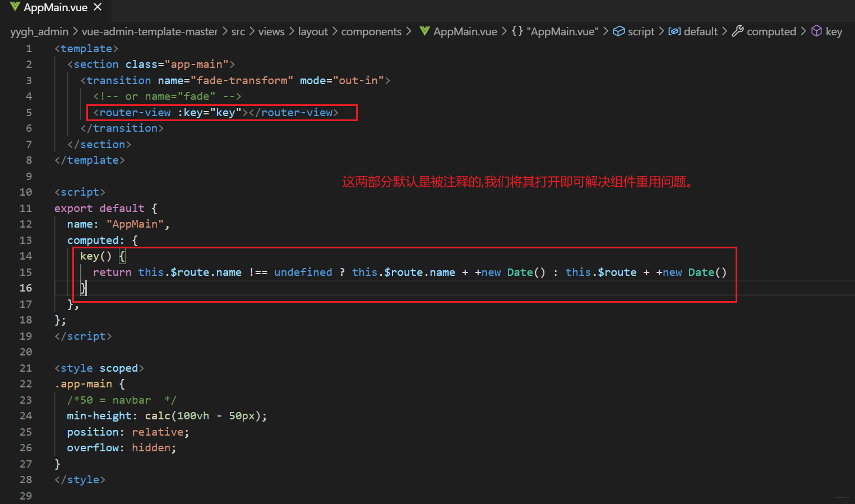Image resolution: width=855 pixels, height=504 pixels.
Task: Click export default statement
Action: click(99, 209)
